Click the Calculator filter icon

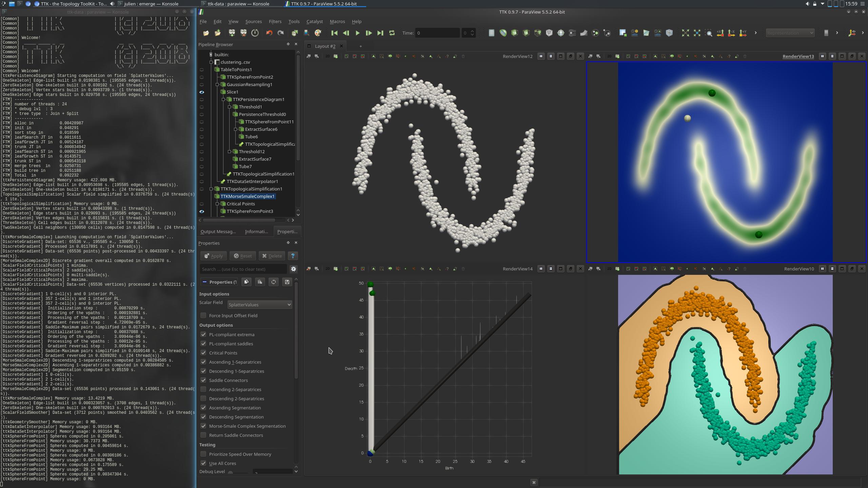pos(491,33)
